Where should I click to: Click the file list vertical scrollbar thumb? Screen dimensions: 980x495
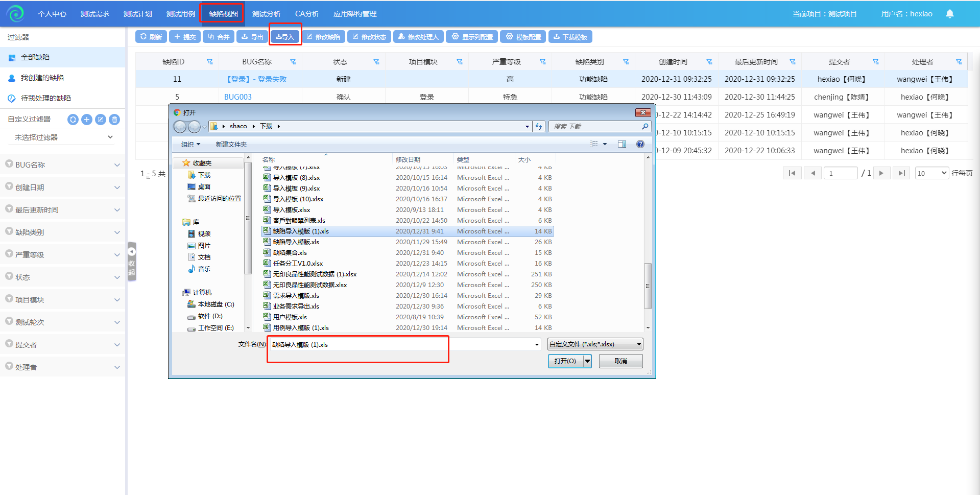[648, 286]
